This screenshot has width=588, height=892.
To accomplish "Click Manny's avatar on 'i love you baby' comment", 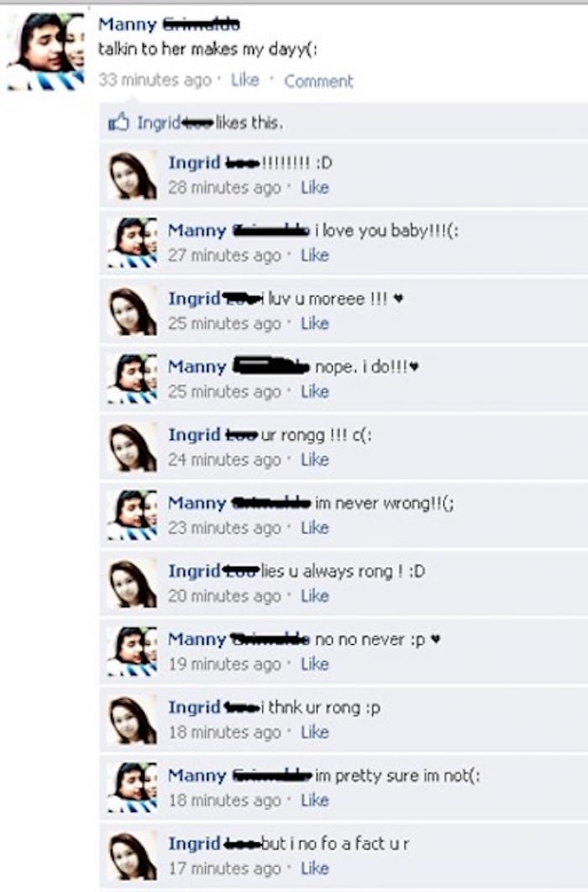I will click(x=133, y=243).
